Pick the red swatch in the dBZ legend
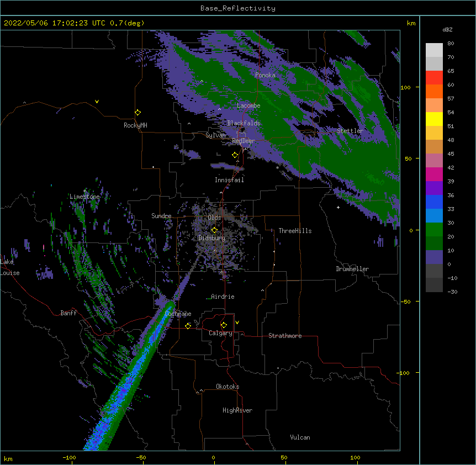 (x=434, y=78)
